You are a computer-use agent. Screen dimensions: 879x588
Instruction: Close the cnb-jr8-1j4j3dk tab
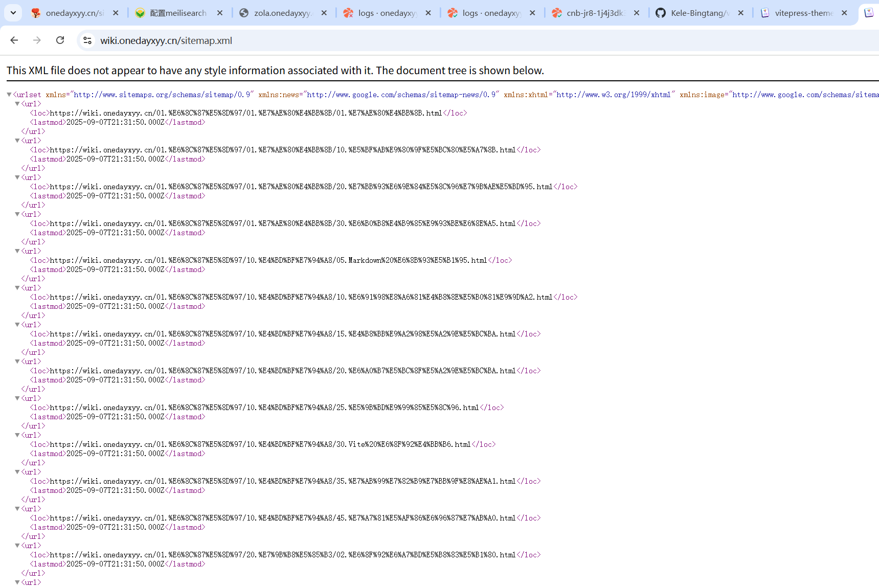(636, 13)
